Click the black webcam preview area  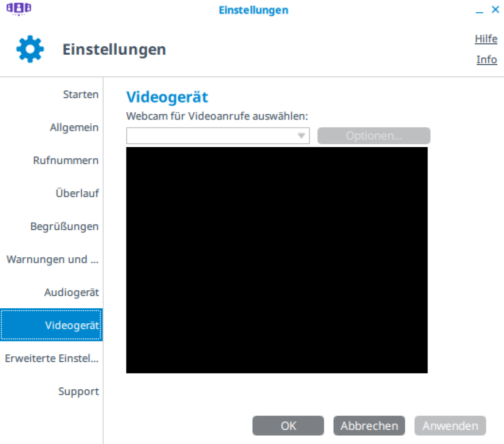(x=277, y=260)
